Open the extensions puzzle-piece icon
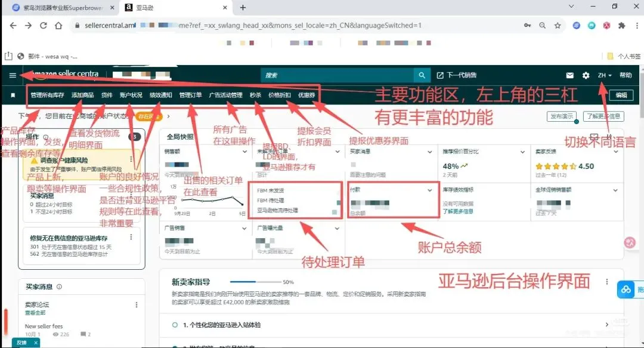The width and height of the screenshot is (644, 348). coord(621,26)
